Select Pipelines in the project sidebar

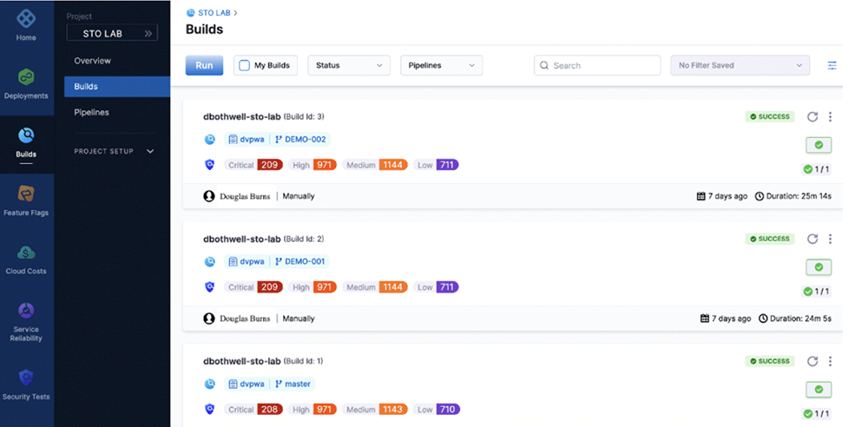pos(91,113)
